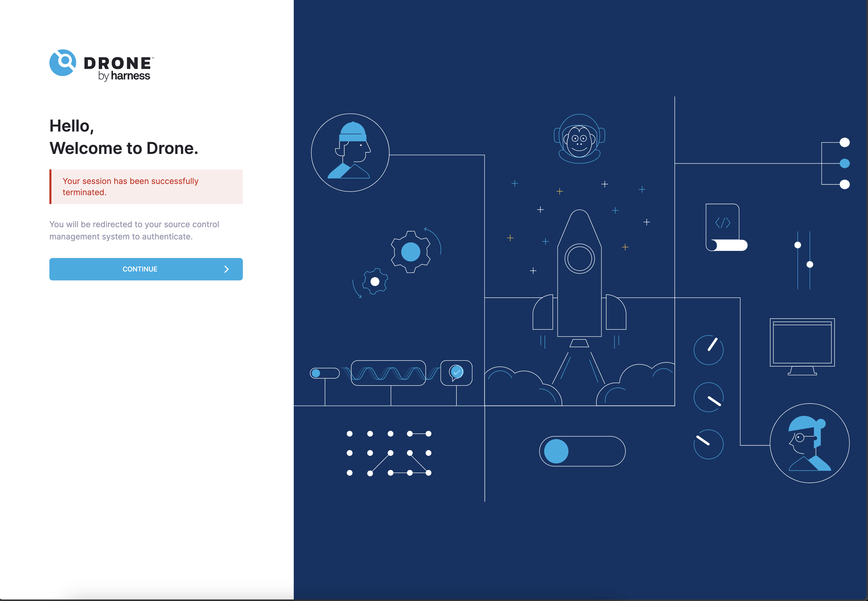The height and width of the screenshot is (601, 868).
Task: Click the chevron arrow on the Continue button
Action: (227, 269)
